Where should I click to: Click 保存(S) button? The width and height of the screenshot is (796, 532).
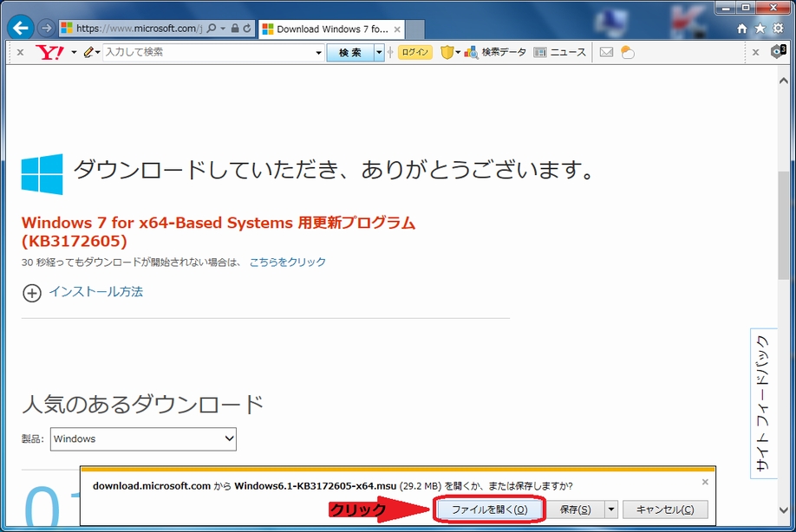click(575, 509)
